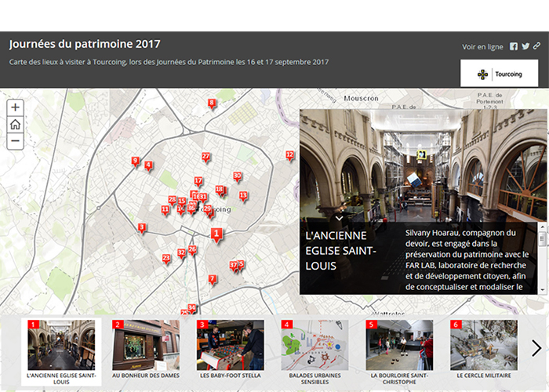
Task: Share story on Twitter
Action: coord(525,46)
